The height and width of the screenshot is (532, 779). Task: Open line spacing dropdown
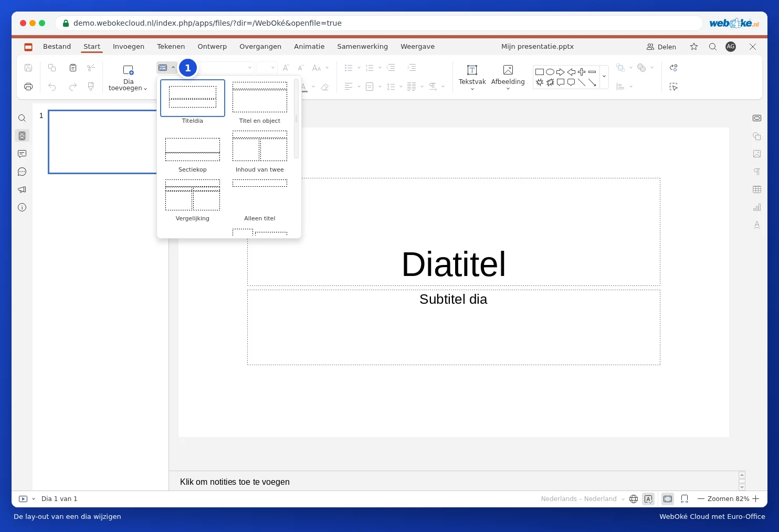(401, 87)
